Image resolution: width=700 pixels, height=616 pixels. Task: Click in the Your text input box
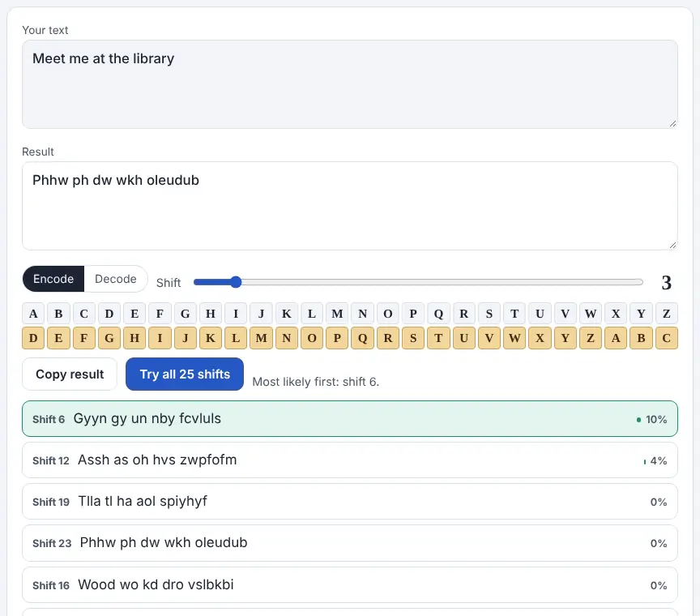(x=350, y=84)
